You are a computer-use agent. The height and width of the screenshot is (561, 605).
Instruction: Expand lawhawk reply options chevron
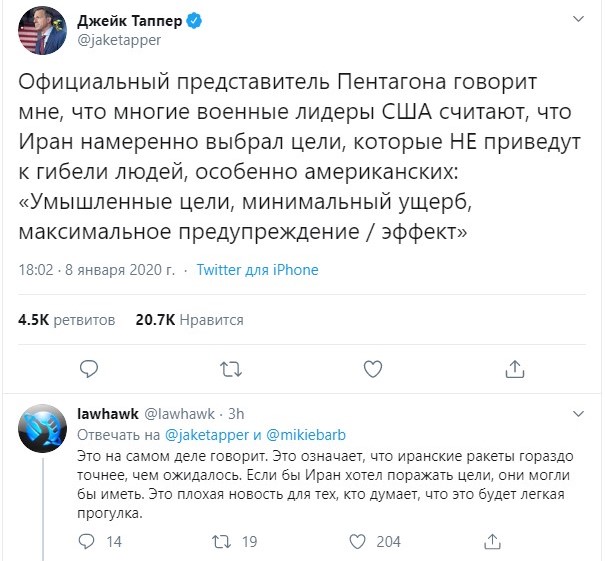579,413
